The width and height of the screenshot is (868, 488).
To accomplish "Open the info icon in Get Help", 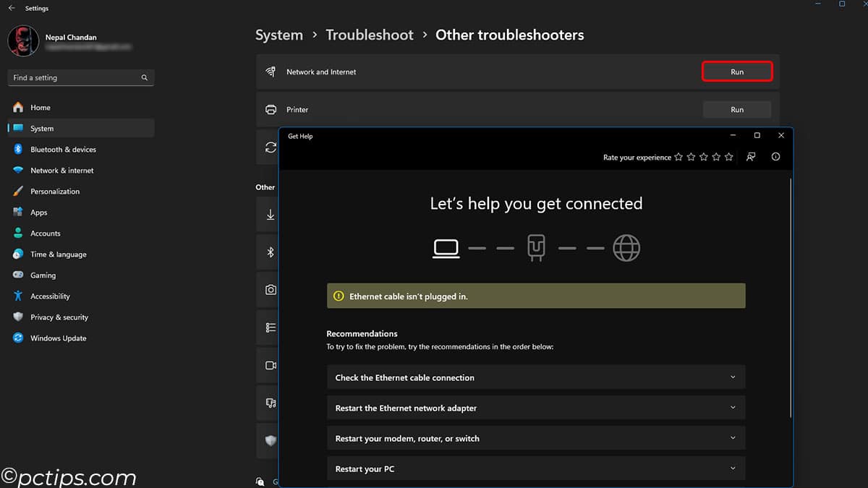I will [775, 157].
